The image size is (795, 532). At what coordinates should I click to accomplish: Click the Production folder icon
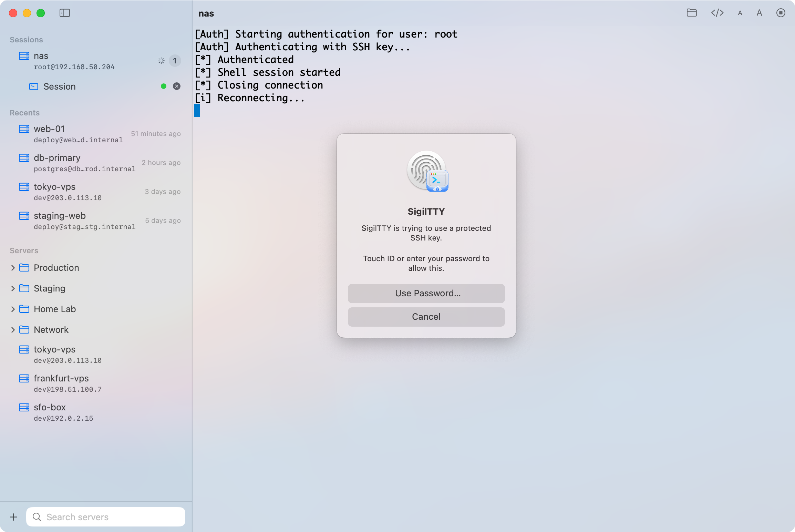pyautogui.click(x=24, y=268)
